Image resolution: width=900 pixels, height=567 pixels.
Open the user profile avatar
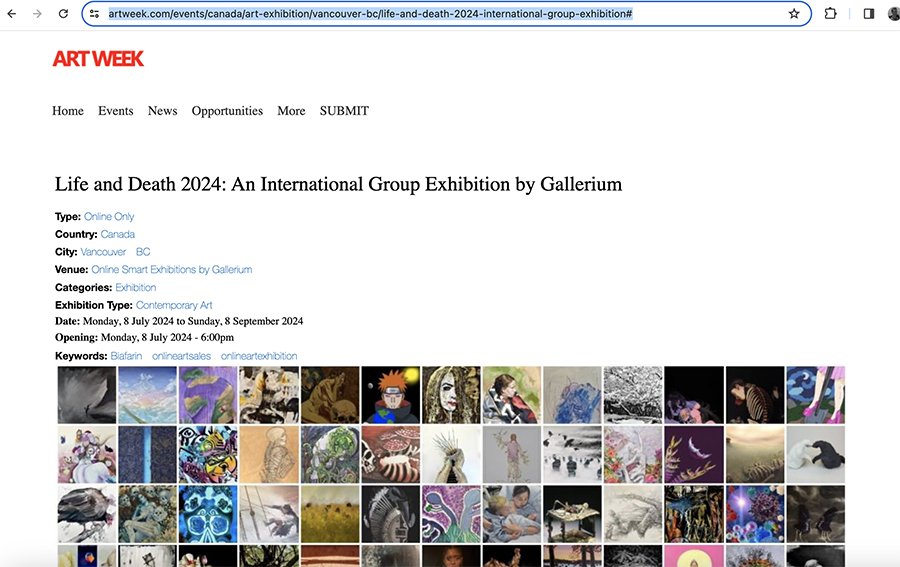click(894, 13)
